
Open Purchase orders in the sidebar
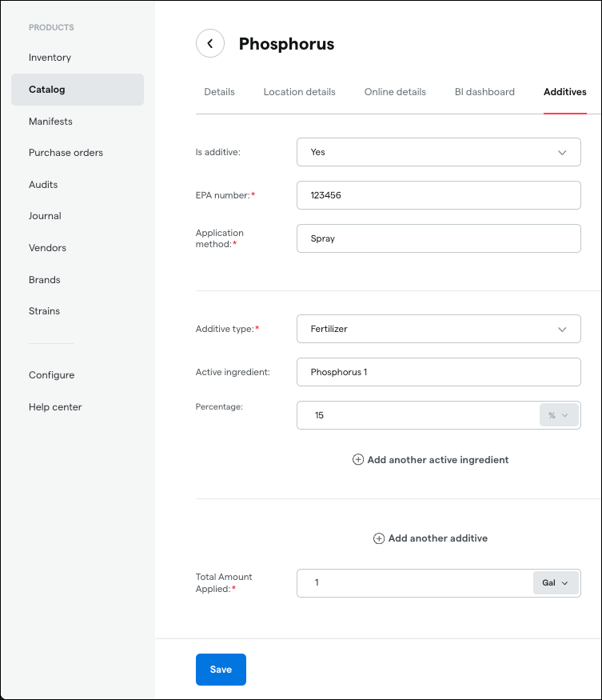(x=66, y=153)
